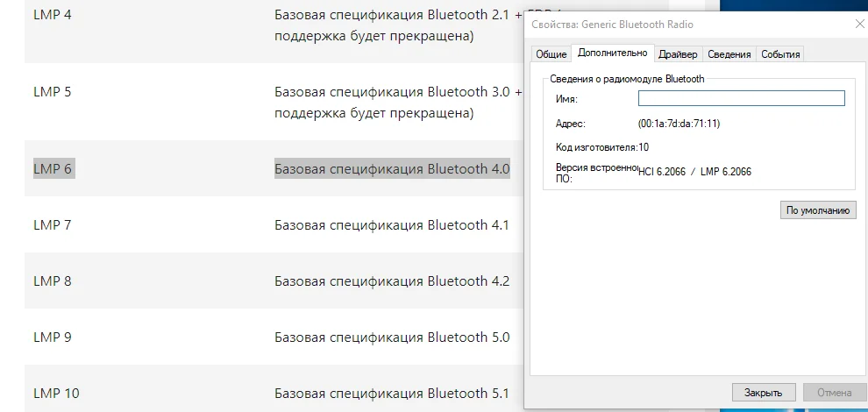Viewport: 868px width, 412px height.
Task: Click the Bluetooth 2.1 specification cell
Action: coord(399,25)
